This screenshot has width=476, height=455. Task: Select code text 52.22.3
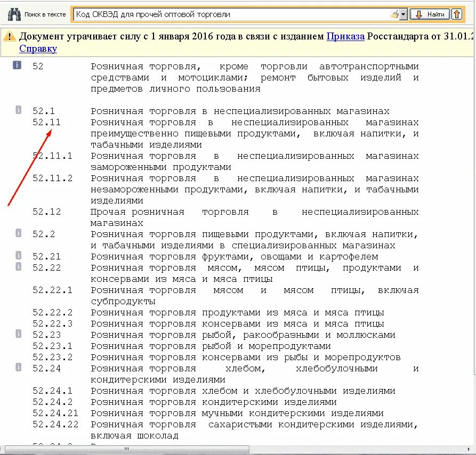pos(53,323)
